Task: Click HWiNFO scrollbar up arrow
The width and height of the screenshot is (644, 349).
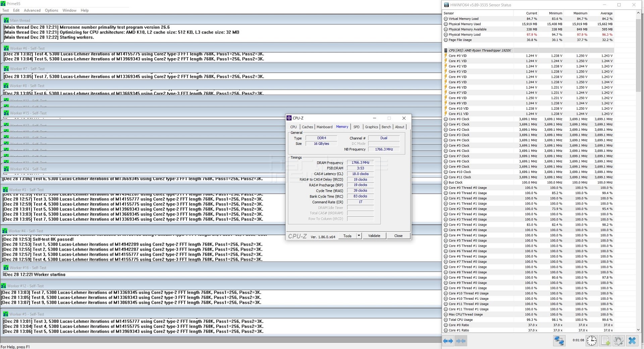Action: (x=638, y=13)
